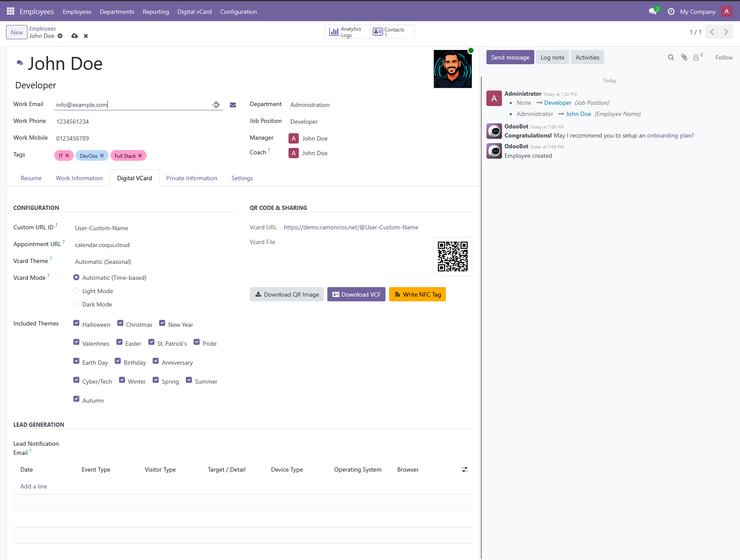Image resolution: width=740 pixels, height=560 pixels.
Task: Remove the Full Stack tag
Action: [140, 156]
